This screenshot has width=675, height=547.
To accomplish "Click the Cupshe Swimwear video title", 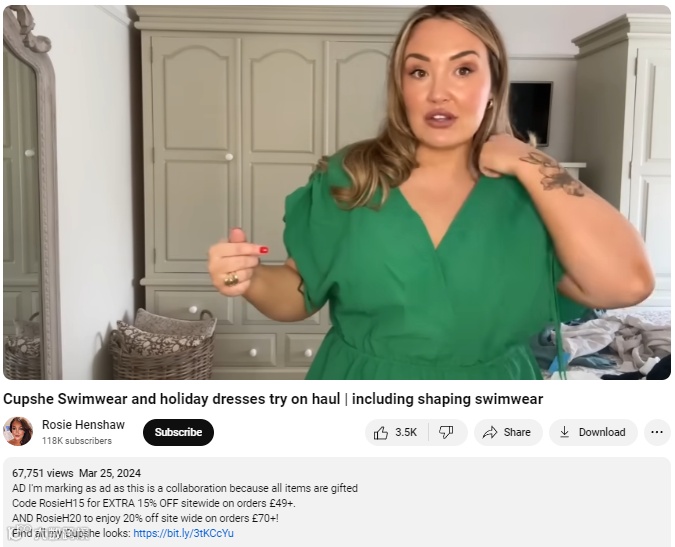I will click(x=273, y=399).
